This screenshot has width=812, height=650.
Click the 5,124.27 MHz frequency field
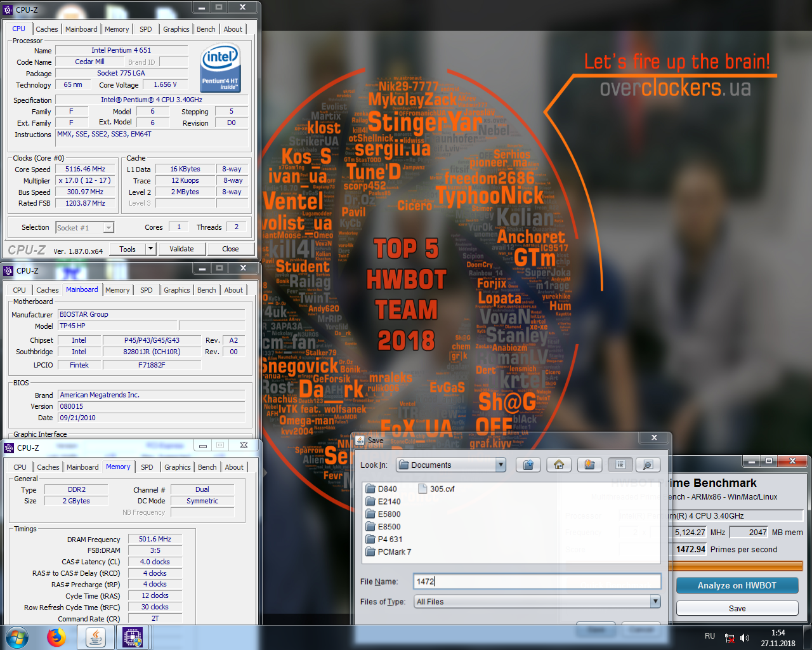pos(690,532)
